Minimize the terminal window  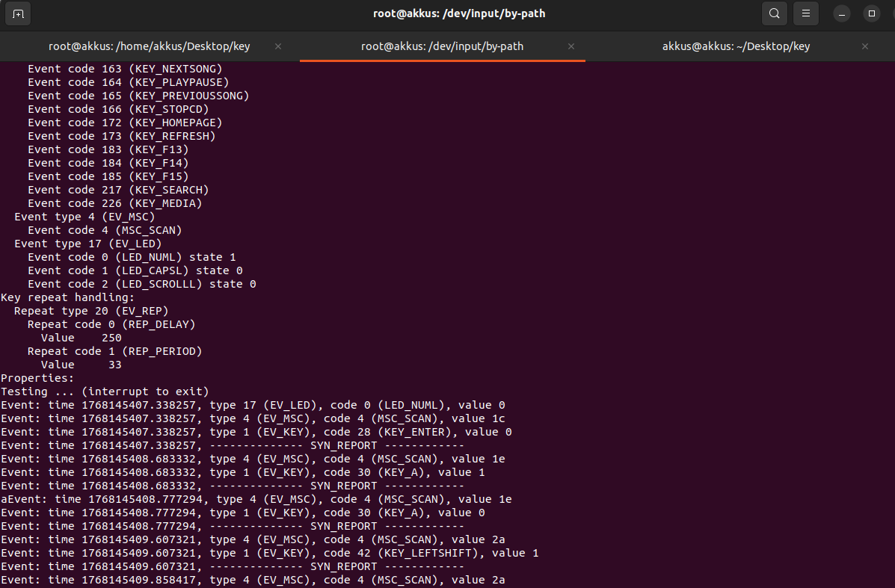[x=842, y=13]
